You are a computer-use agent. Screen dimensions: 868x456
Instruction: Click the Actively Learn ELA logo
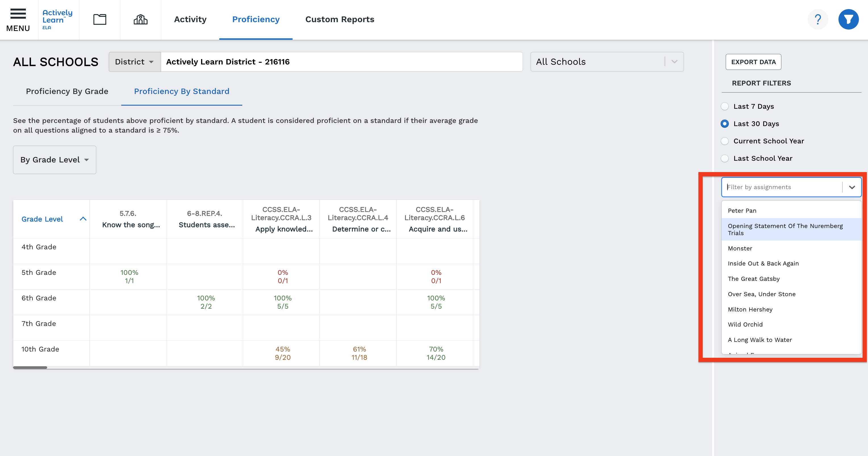click(57, 20)
